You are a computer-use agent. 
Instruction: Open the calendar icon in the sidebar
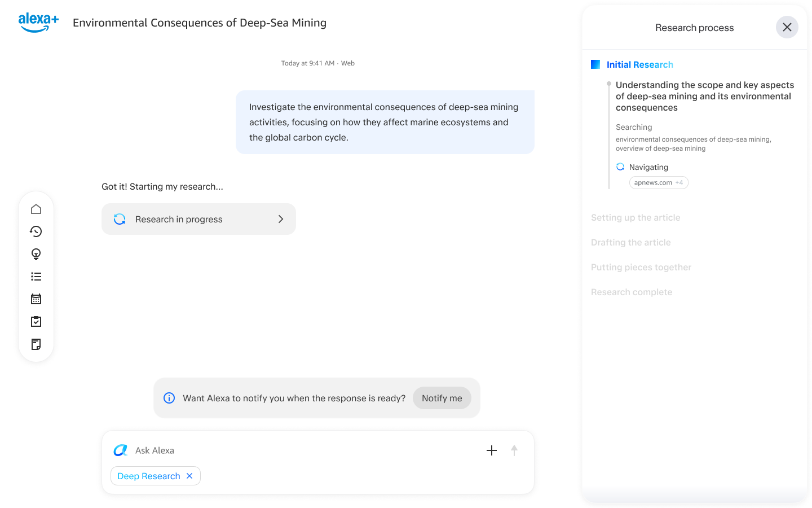[x=36, y=299]
